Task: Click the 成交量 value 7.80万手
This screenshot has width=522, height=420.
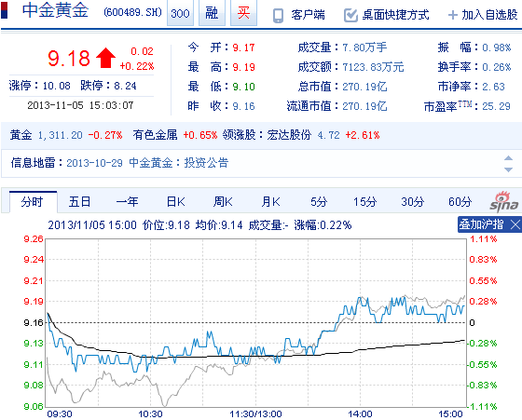Action: [x=364, y=47]
